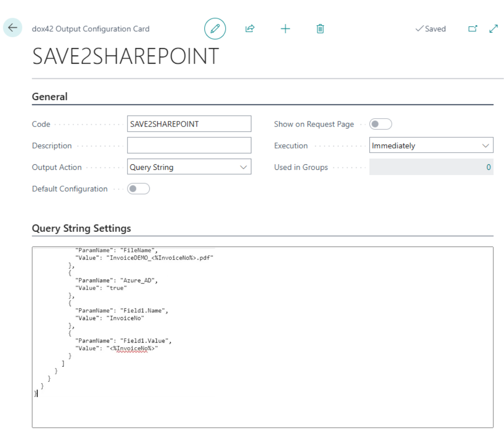Screen dimensions: 504x430
Task: Click the Execution field label
Action: (x=291, y=146)
